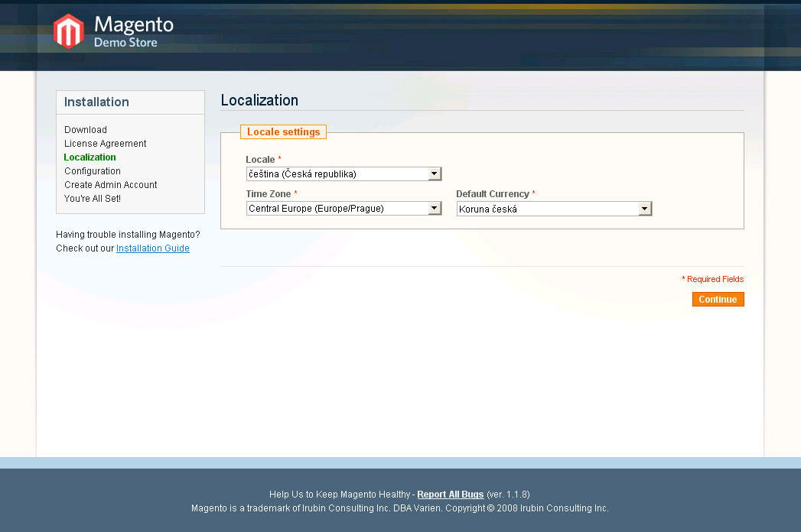Image resolution: width=801 pixels, height=532 pixels.
Task: Select the License Agreement step
Action: click(106, 144)
